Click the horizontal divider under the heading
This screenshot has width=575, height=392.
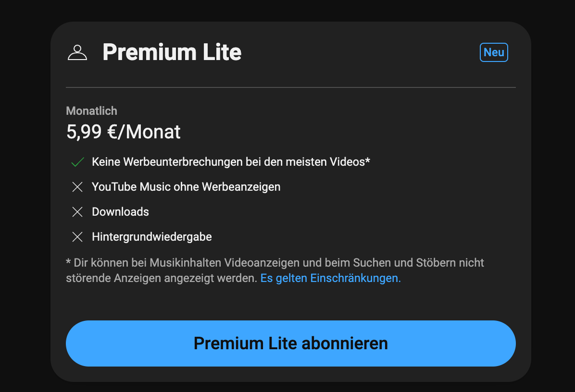[x=291, y=87]
